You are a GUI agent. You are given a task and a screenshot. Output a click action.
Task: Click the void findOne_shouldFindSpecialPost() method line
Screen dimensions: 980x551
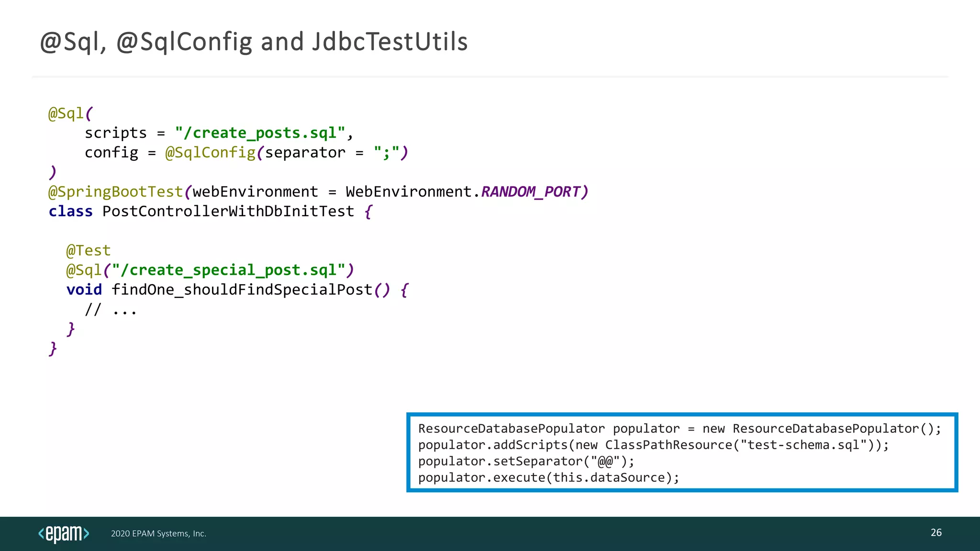pyautogui.click(x=237, y=290)
